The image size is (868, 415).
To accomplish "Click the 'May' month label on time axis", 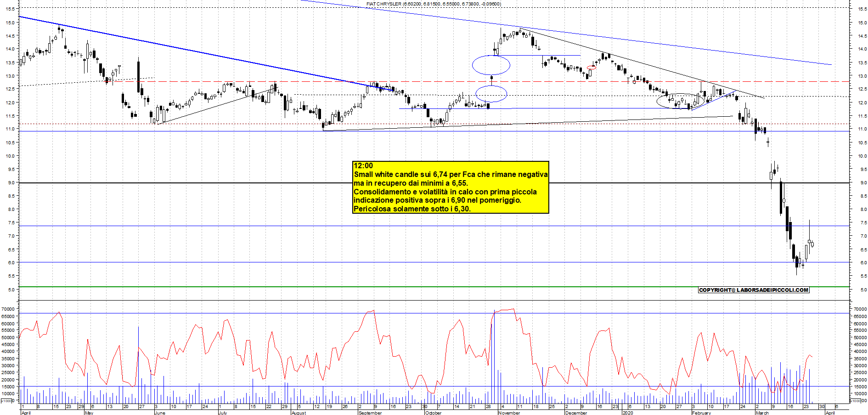I will click(x=89, y=413).
